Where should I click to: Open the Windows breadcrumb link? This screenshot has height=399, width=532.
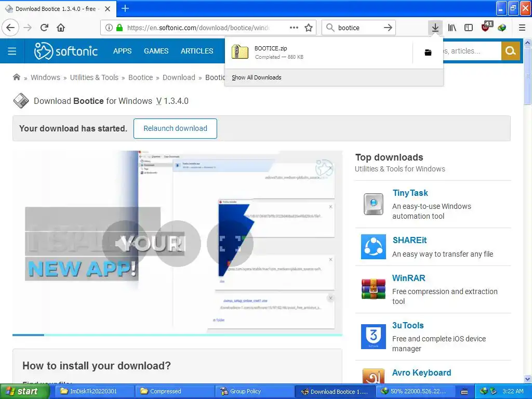(45, 77)
